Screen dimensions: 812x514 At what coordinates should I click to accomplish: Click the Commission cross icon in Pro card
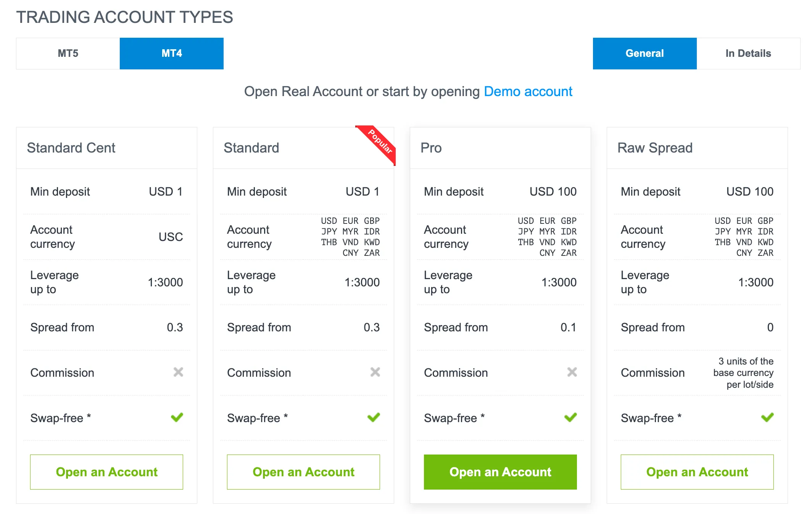click(x=572, y=372)
